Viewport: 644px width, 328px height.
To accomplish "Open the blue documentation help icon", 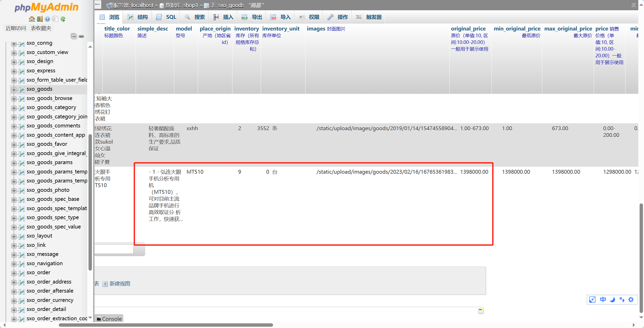I will (47, 19).
